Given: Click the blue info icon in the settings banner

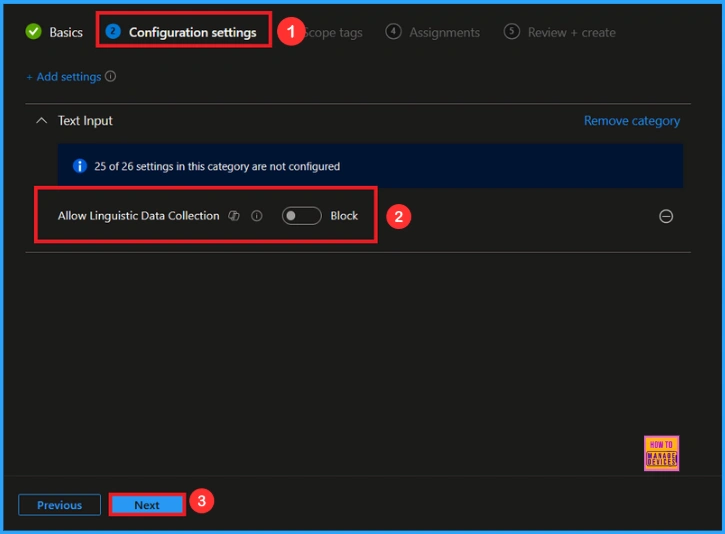Looking at the screenshot, I should tap(80, 166).
